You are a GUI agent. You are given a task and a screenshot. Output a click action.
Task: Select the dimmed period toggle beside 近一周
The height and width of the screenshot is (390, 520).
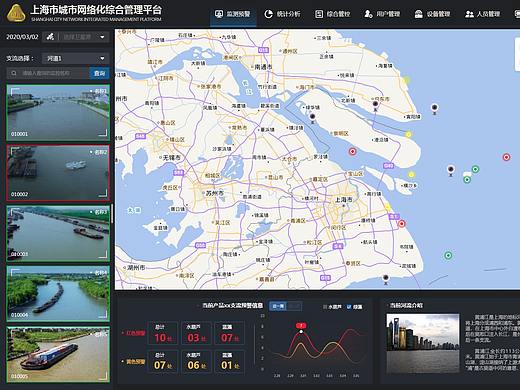[294, 306]
